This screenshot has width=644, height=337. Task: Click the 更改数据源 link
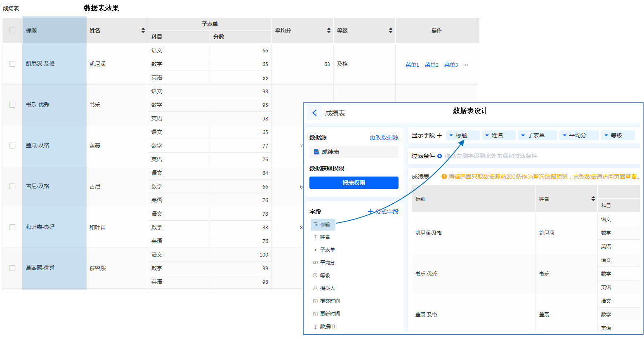coord(384,137)
